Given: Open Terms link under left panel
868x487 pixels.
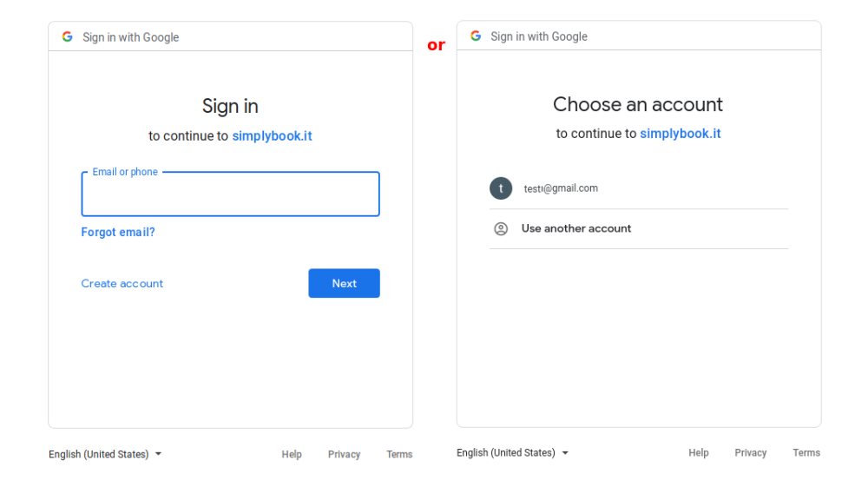Looking at the screenshot, I should click(x=399, y=455).
